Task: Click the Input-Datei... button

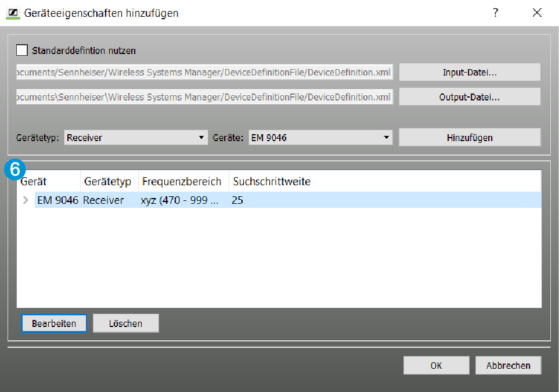Action: (469, 73)
